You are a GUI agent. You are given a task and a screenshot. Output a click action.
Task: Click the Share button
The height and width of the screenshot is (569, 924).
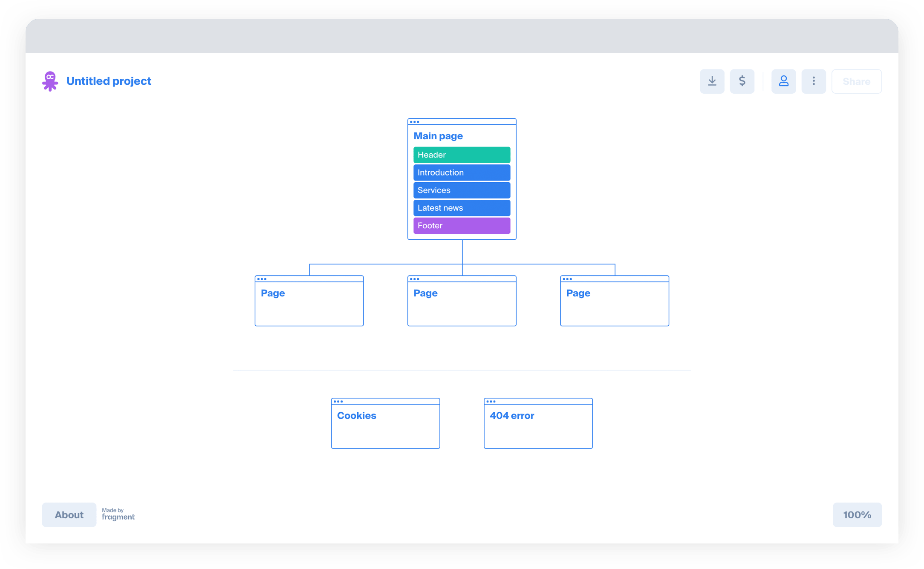tap(856, 81)
